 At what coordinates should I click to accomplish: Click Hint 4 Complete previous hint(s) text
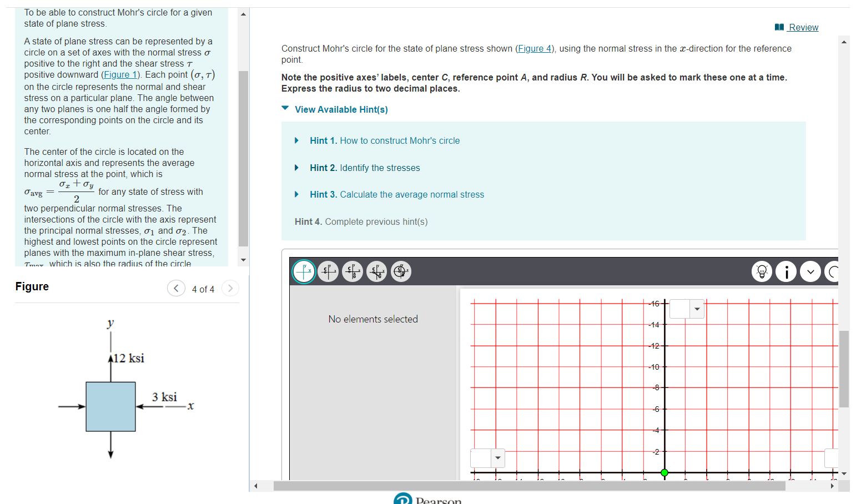click(x=361, y=221)
